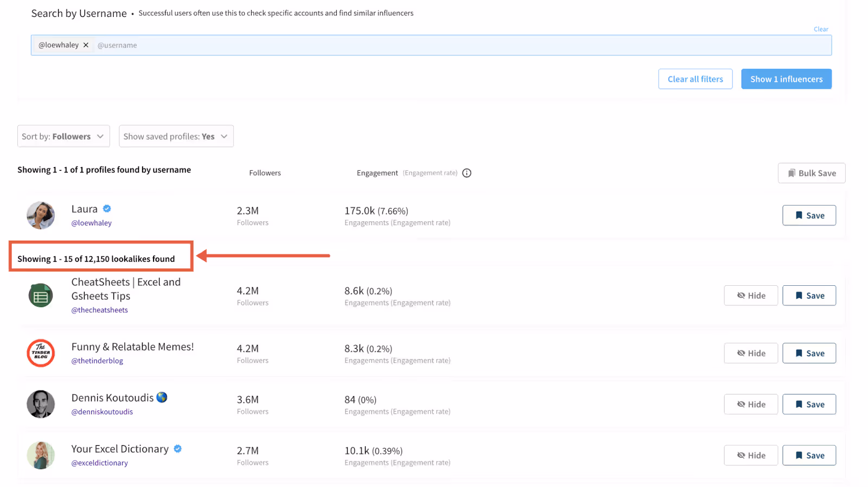This screenshot has width=868, height=487.
Task: Click the Engagement info icon
Action: pyautogui.click(x=467, y=173)
